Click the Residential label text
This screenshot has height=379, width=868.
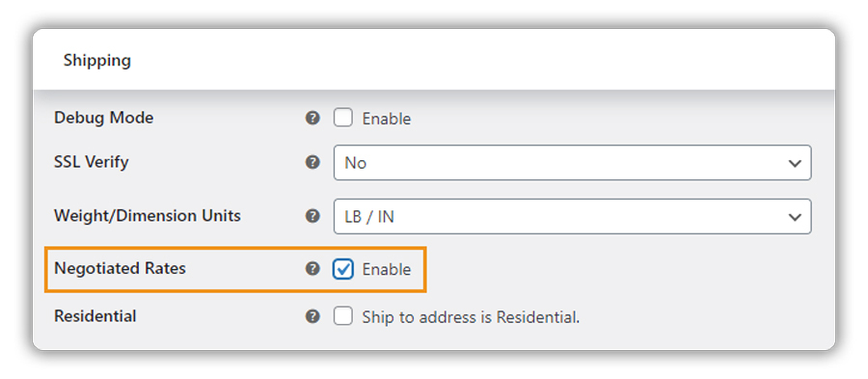click(95, 316)
